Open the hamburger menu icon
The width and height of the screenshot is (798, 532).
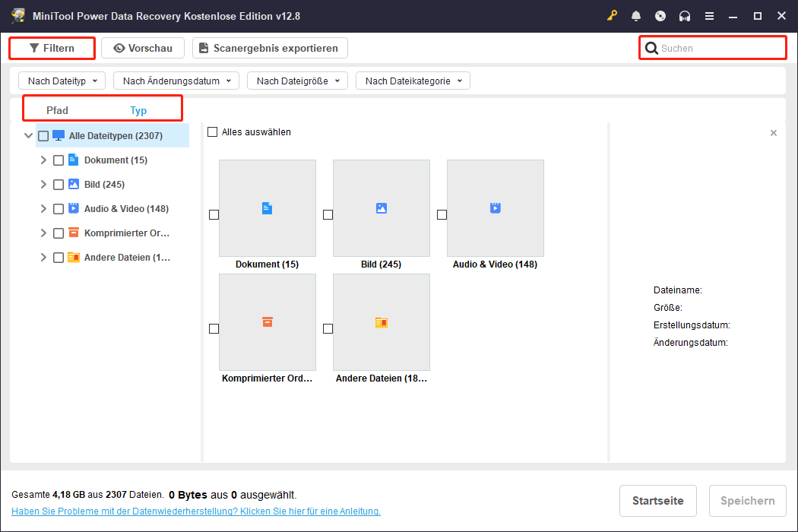tap(709, 16)
